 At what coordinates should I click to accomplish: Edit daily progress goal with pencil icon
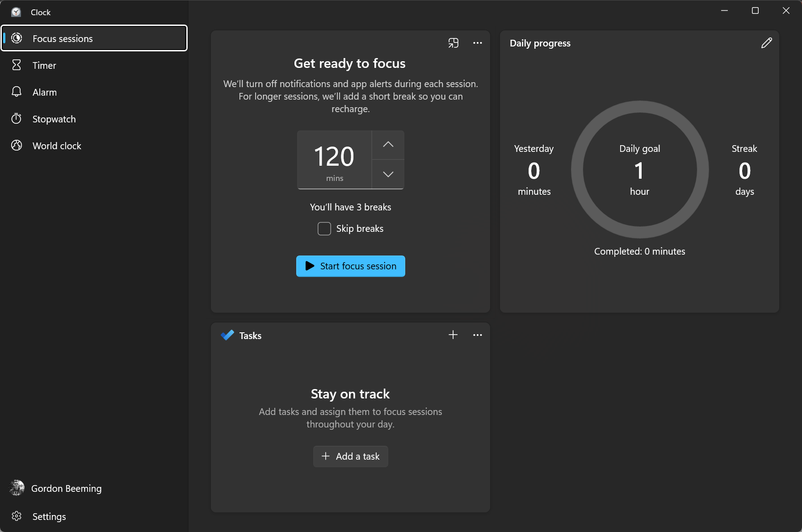tap(766, 43)
